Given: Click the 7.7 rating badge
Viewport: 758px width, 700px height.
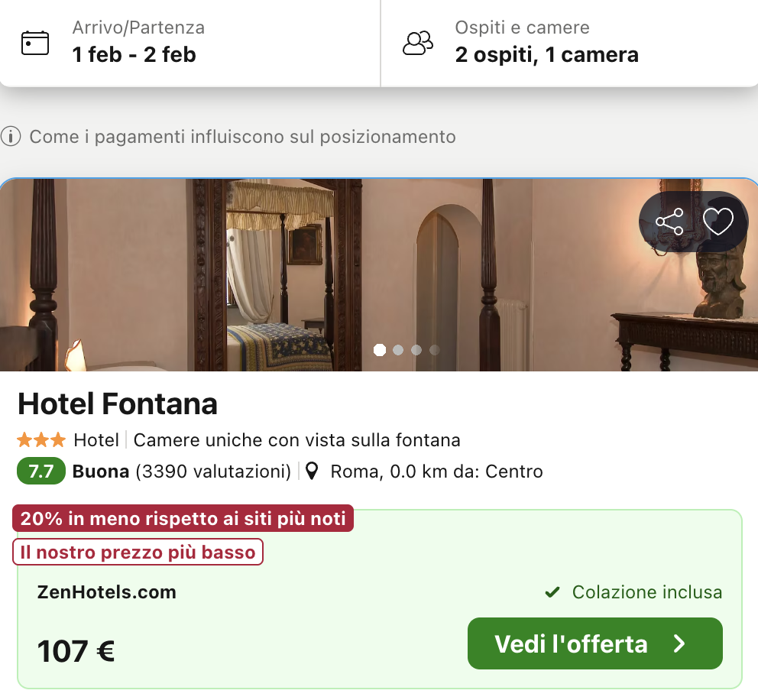Looking at the screenshot, I should point(40,472).
